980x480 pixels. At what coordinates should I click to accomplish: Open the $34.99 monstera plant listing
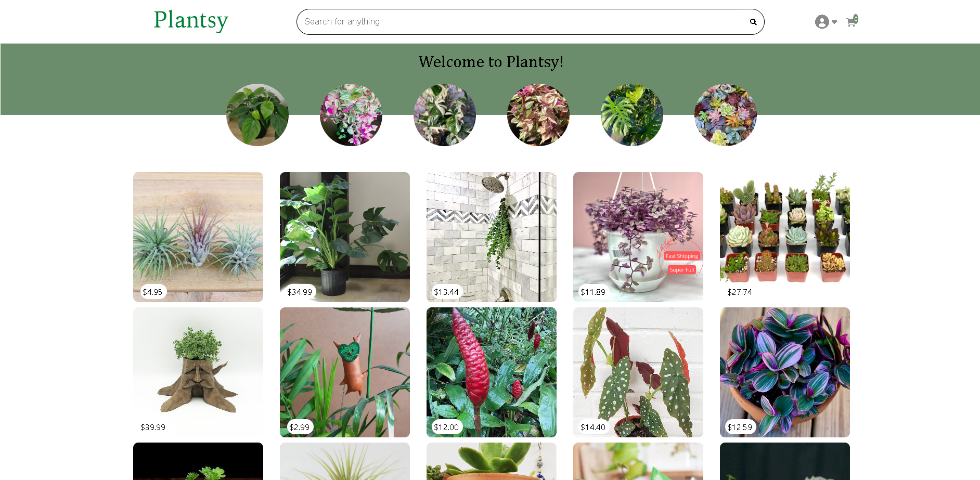pos(345,237)
